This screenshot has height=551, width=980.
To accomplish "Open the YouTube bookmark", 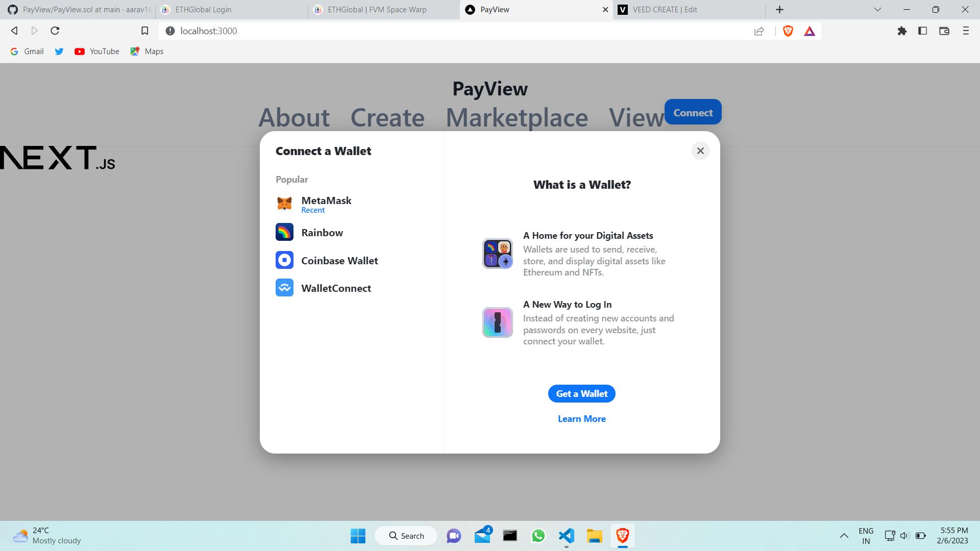I will (96, 52).
